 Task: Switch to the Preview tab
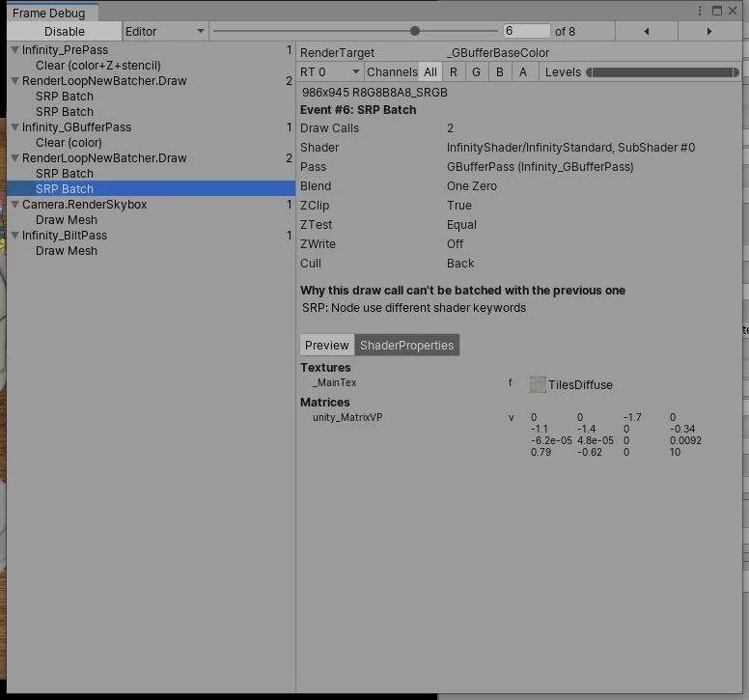[327, 345]
